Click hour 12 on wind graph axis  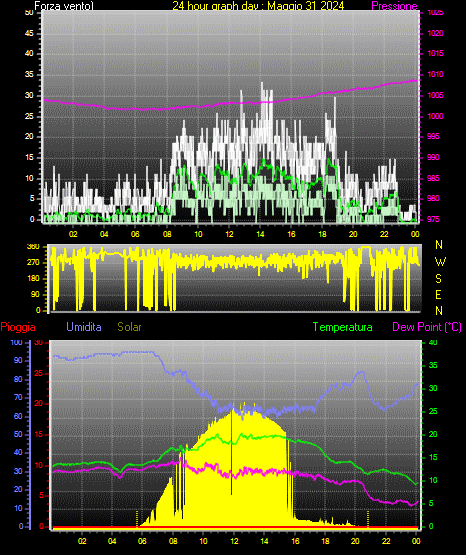[x=229, y=234]
